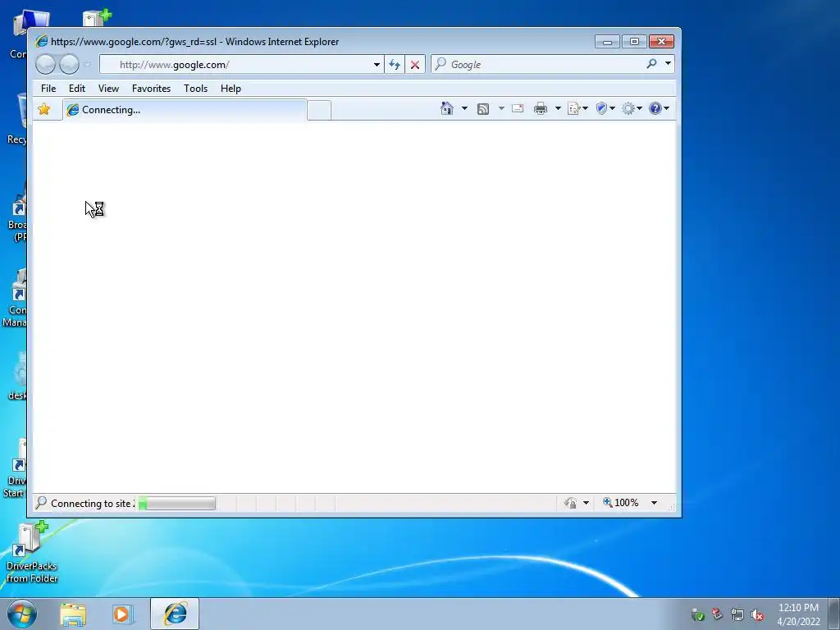Click the clock showing 12:10 PM

click(798, 608)
